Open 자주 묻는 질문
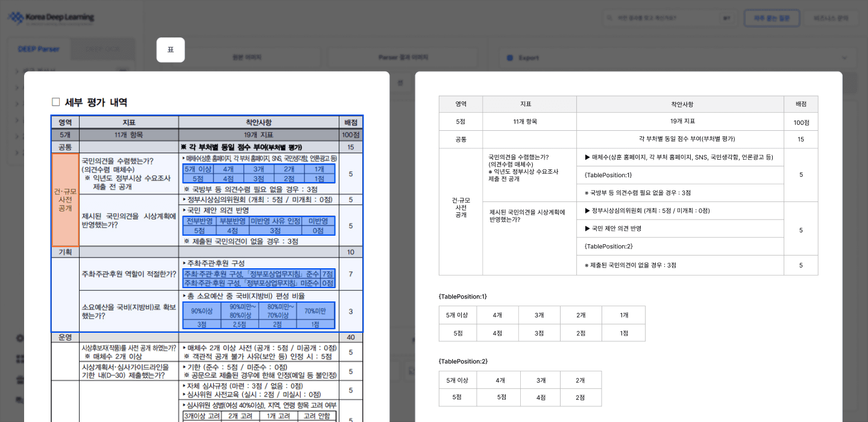The image size is (868, 422). tap(772, 18)
